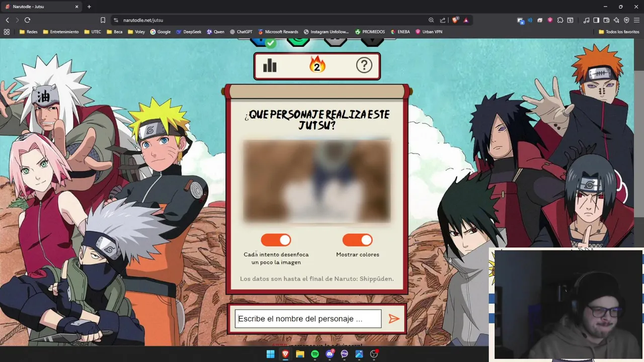644x362 pixels.
Task: Open the Qwen bookmark
Action: [x=215, y=32]
